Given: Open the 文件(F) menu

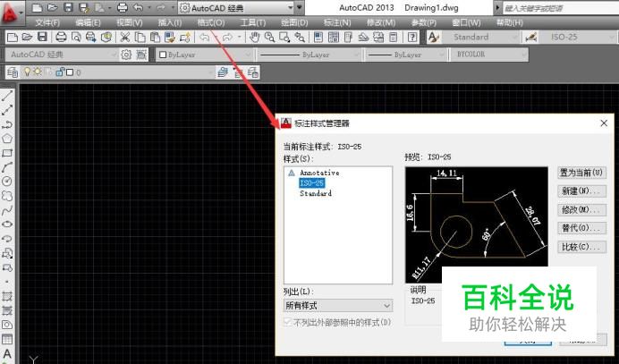Looking at the screenshot, I should (47, 23).
